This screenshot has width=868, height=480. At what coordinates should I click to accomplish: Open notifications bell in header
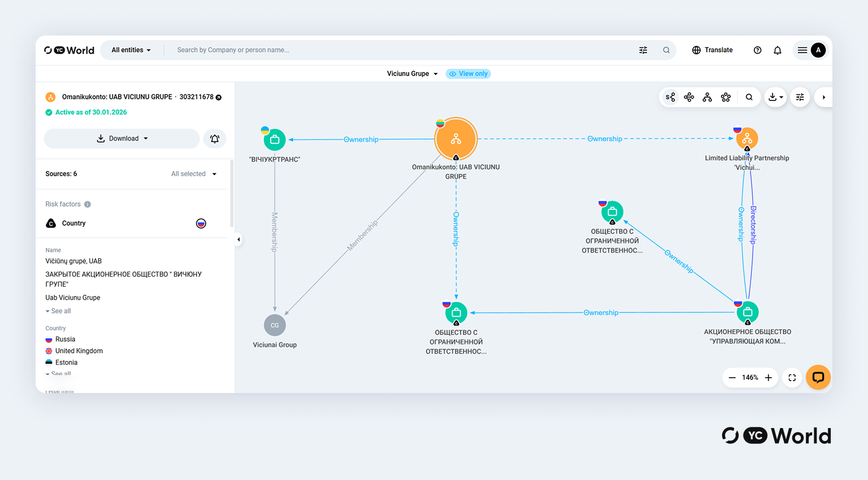[778, 50]
